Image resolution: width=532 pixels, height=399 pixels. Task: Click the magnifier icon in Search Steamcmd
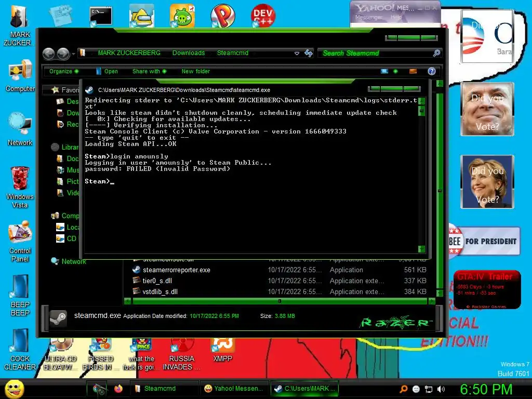(x=436, y=53)
